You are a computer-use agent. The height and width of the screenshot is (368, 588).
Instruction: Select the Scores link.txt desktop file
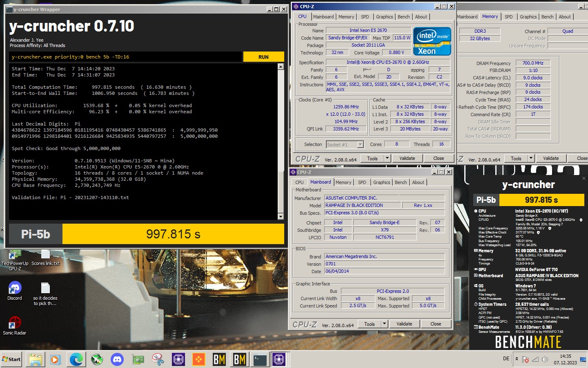click(x=45, y=258)
